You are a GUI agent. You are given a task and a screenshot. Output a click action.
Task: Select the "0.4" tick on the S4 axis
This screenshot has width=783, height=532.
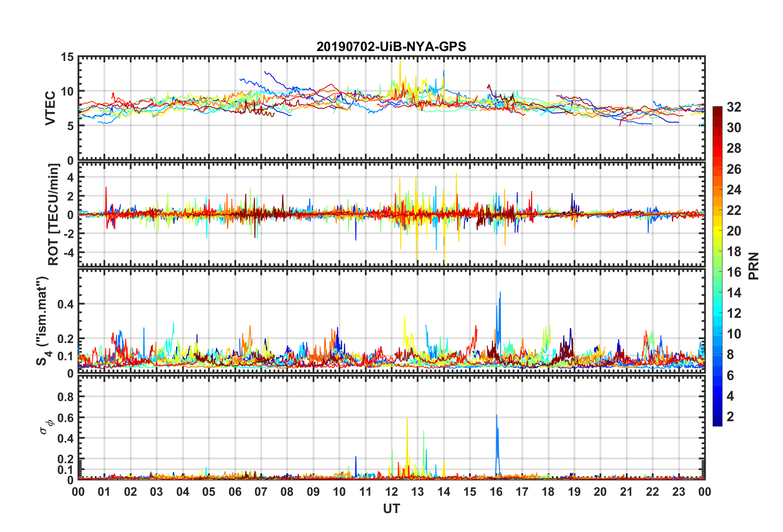pos(65,304)
